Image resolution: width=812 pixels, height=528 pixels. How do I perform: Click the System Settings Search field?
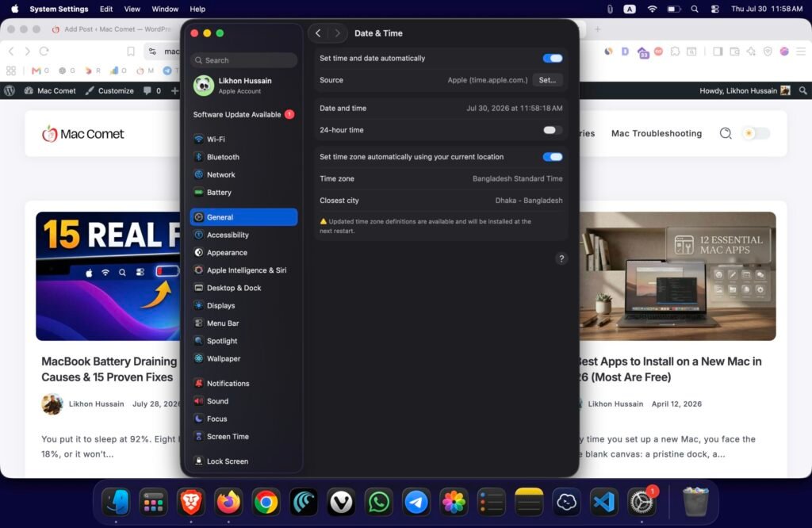click(x=244, y=60)
